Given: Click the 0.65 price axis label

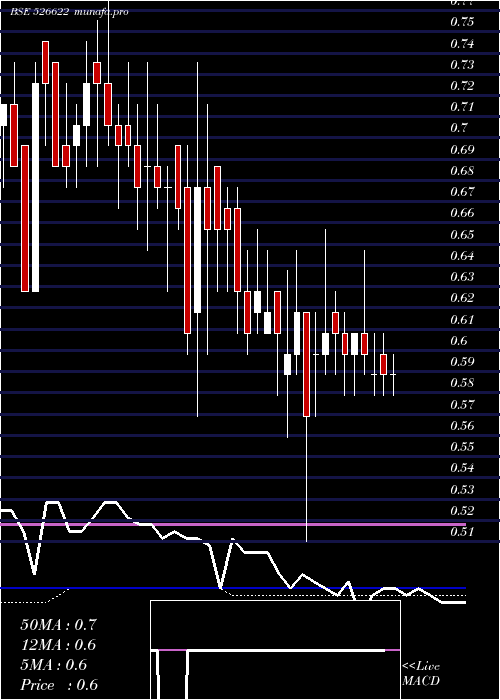Looking at the screenshot, I should [462, 234].
